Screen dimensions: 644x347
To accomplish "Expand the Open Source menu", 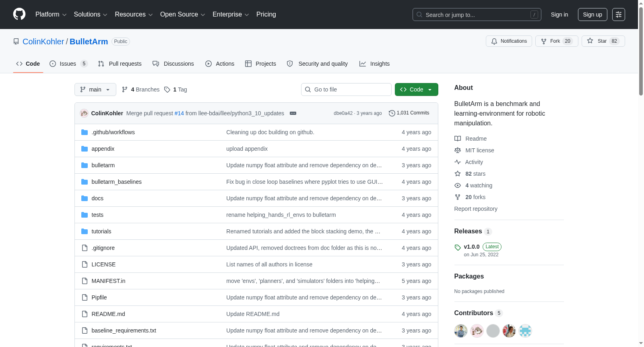I will 182,15.
